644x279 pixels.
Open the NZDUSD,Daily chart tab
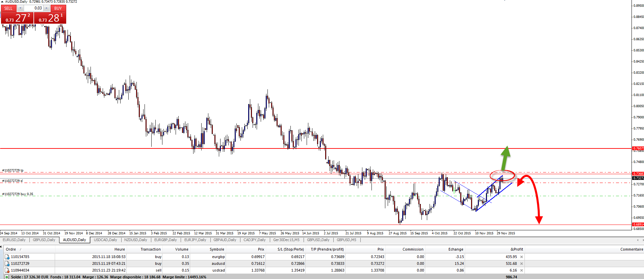pyautogui.click(x=135, y=240)
